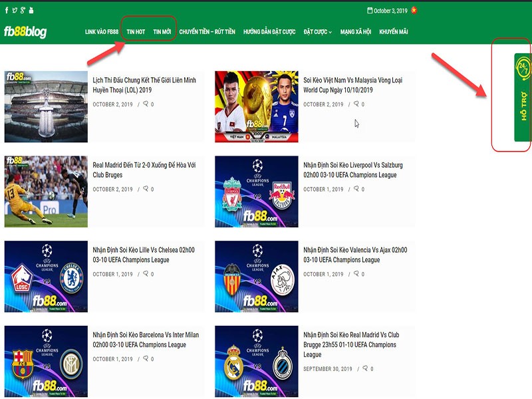Click the Barcelona vs Inter Milan thumbnail
532x399 pixels.
[x=46, y=361]
